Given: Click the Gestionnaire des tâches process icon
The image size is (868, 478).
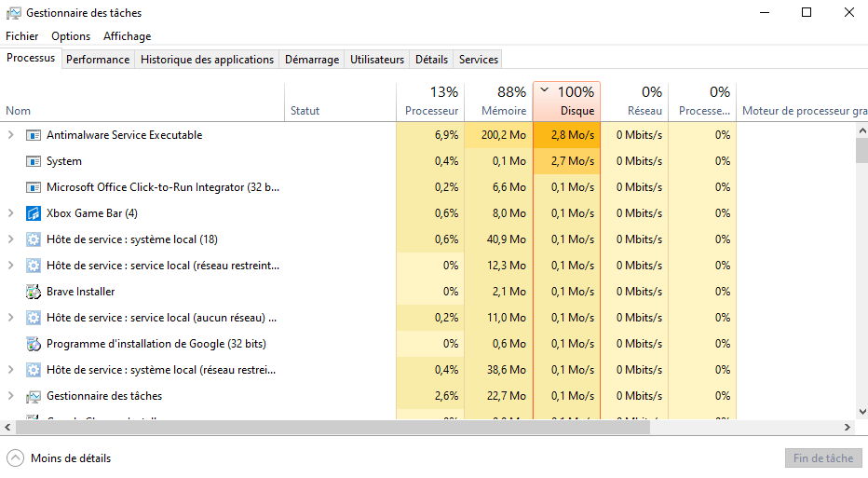Looking at the screenshot, I should click(x=34, y=396).
